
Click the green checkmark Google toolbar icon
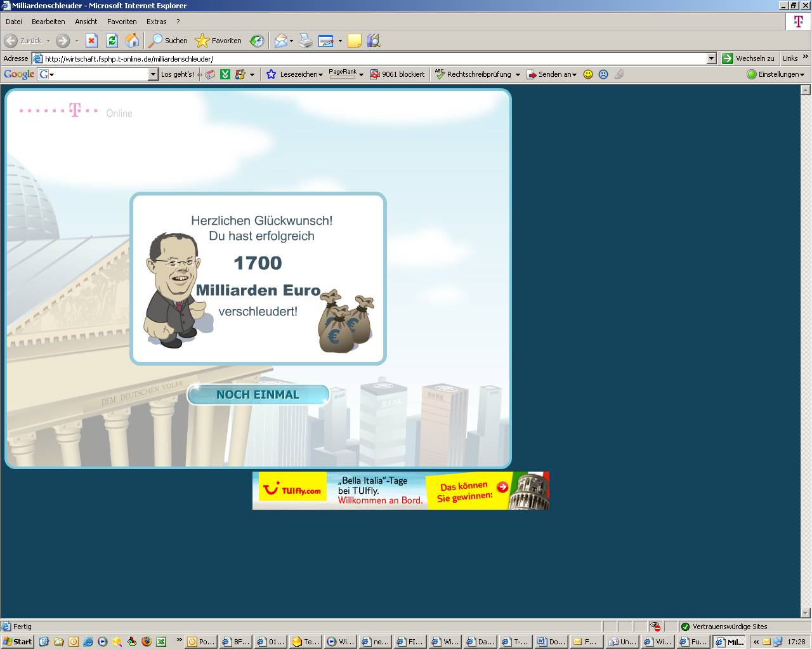[x=225, y=74]
